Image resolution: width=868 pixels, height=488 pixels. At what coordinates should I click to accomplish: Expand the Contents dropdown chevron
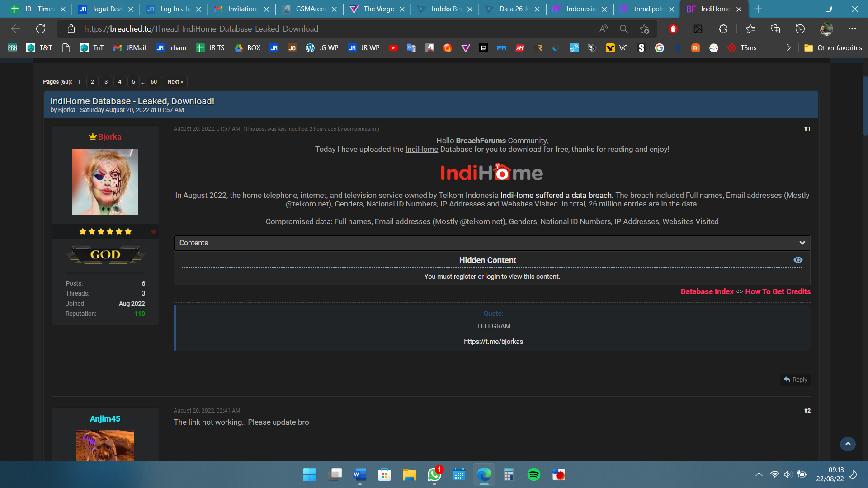point(802,243)
